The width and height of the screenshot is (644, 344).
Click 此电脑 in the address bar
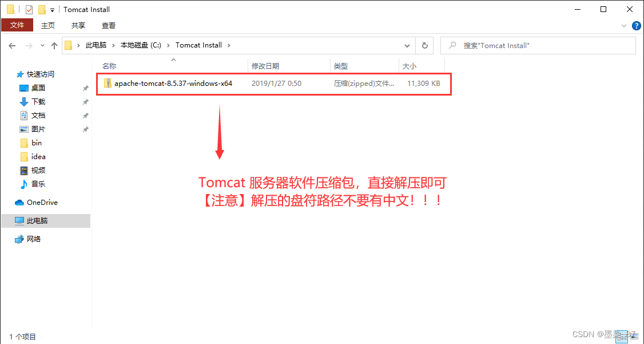(96, 45)
